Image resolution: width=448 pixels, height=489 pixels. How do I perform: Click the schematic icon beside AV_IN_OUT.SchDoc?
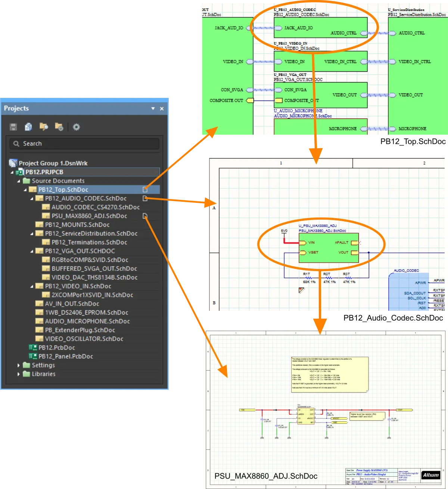(39, 304)
